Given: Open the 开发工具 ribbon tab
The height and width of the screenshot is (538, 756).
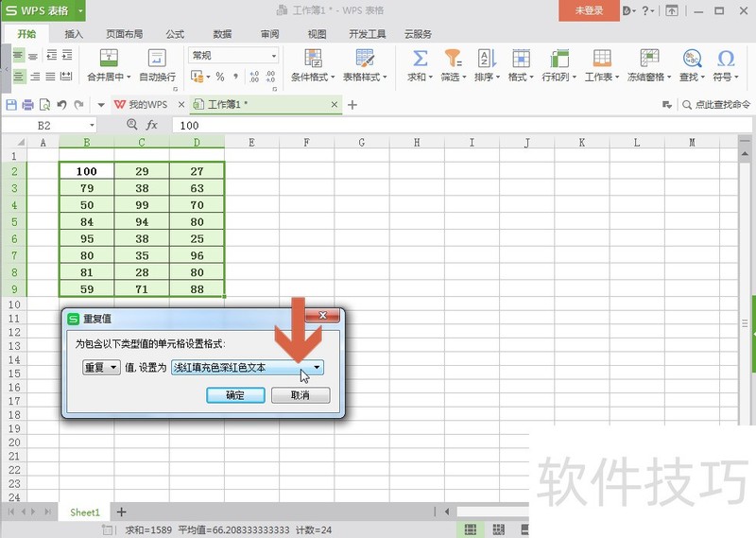Looking at the screenshot, I should 368,34.
